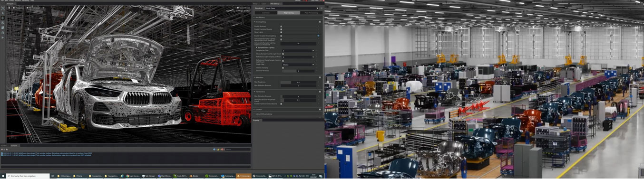
Task: Switch to Teams Chat on taskbar
Action: tap(165, 176)
